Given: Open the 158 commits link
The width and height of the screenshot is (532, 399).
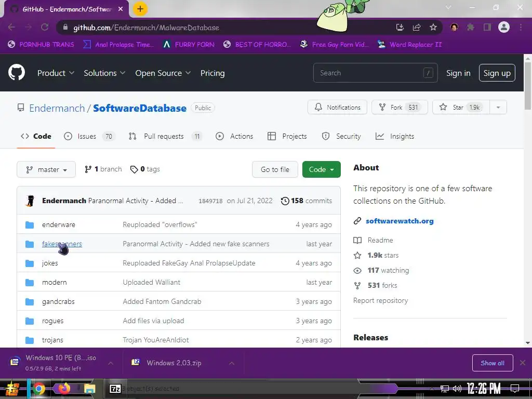Looking at the screenshot, I should point(307,201).
